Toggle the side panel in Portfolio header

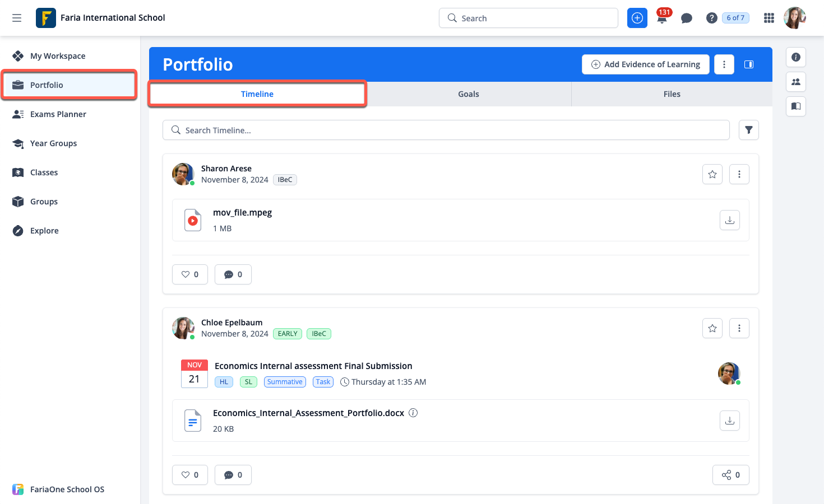748,64
